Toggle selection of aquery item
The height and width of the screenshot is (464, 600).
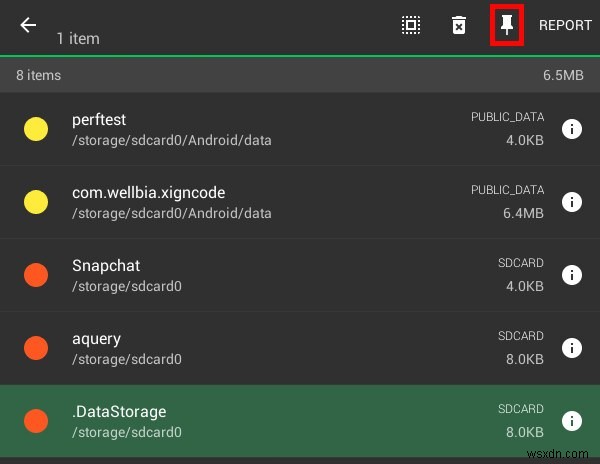[x=250, y=348]
